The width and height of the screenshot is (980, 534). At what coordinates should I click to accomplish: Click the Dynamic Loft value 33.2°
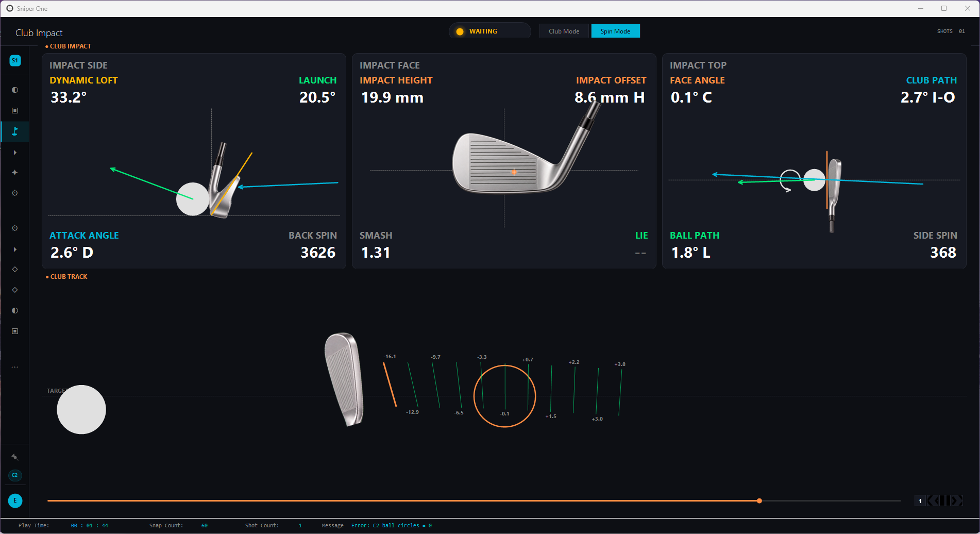click(x=69, y=97)
